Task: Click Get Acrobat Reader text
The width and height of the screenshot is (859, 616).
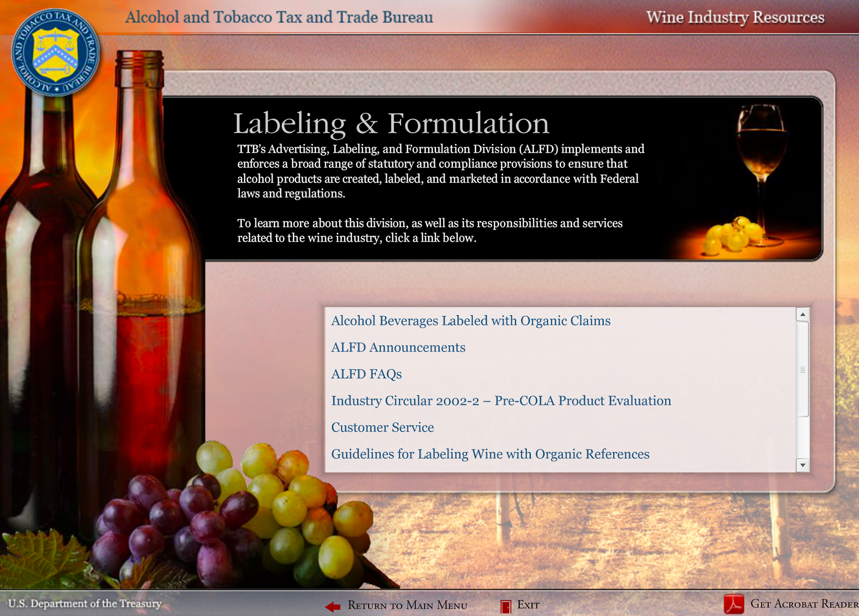Action: (x=804, y=604)
